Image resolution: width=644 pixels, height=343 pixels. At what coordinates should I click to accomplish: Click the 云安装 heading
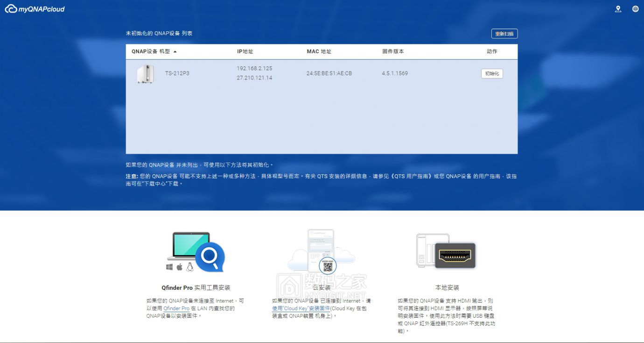[322, 287]
